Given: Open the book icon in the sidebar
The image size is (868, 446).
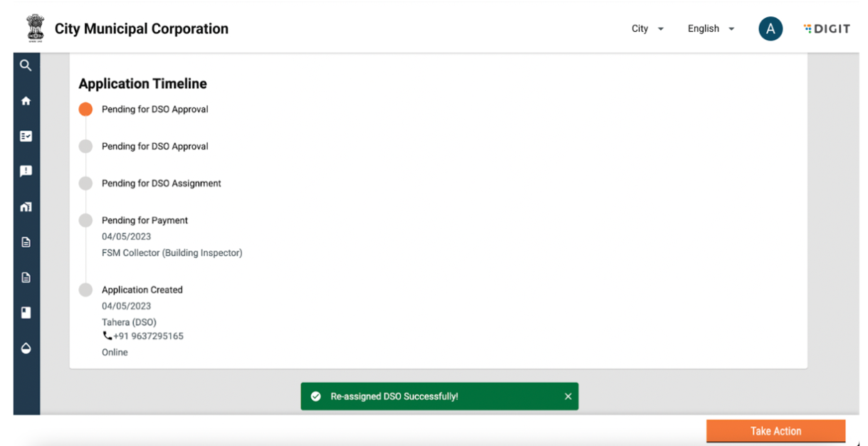Looking at the screenshot, I should [x=26, y=312].
